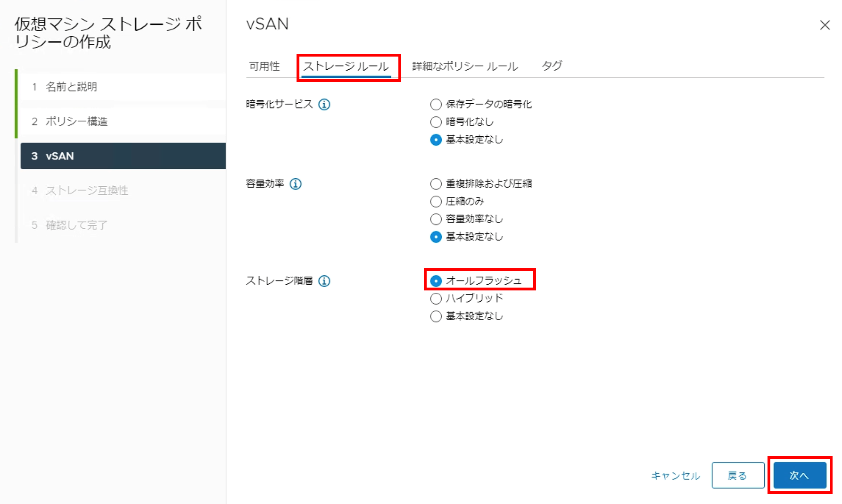The height and width of the screenshot is (504, 842).
Task: Click the 次へ button
Action: click(800, 475)
